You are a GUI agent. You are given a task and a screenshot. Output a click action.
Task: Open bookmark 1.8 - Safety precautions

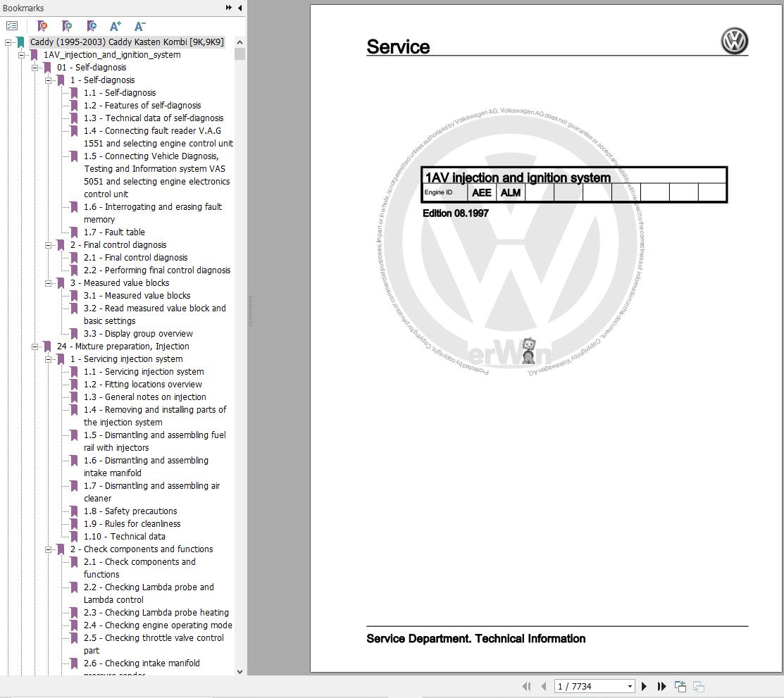130,511
